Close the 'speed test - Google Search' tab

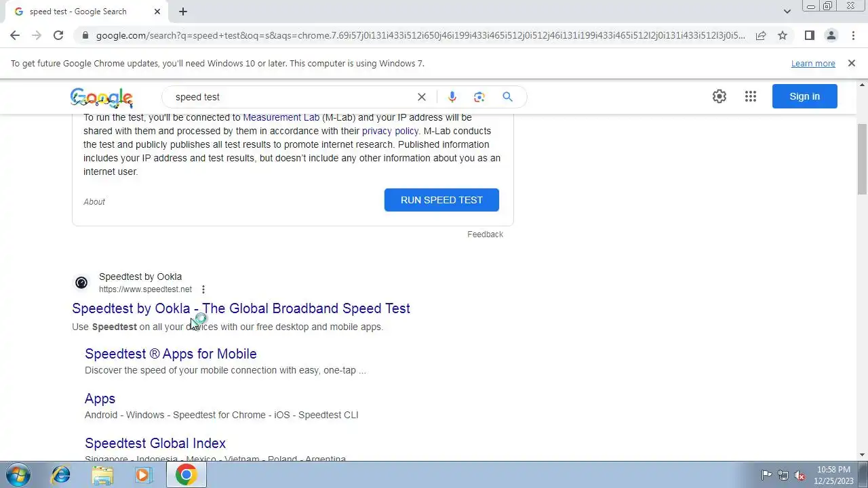pyautogui.click(x=157, y=12)
